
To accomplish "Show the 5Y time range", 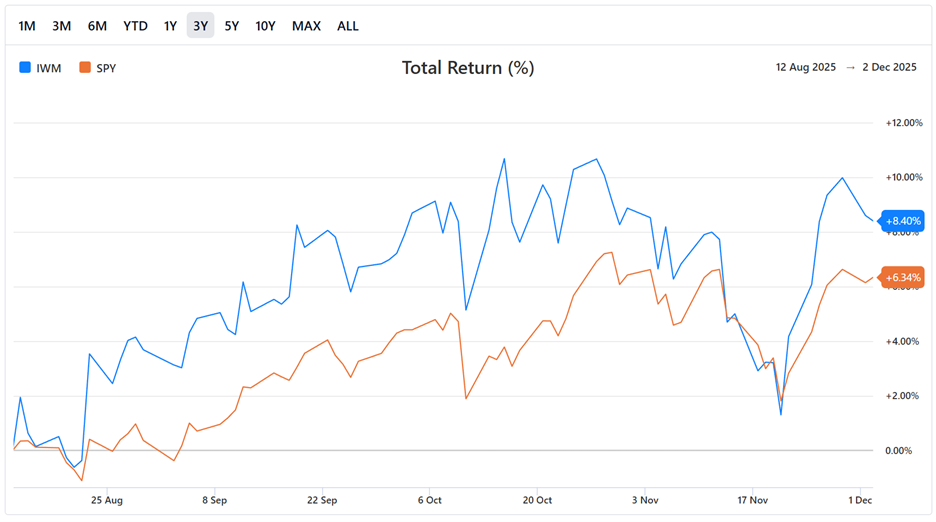I will coord(232,26).
